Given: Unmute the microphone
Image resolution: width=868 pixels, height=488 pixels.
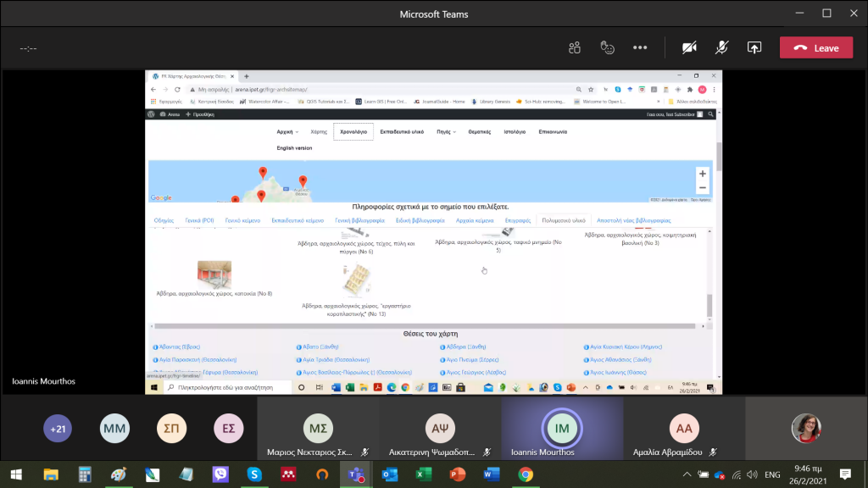Looking at the screenshot, I should coord(721,48).
